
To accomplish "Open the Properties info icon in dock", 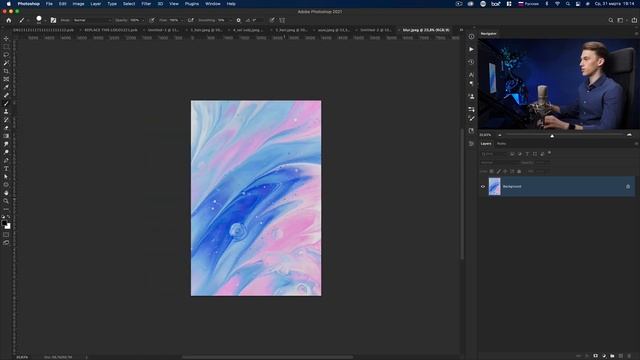I will (x=471, y=36).
